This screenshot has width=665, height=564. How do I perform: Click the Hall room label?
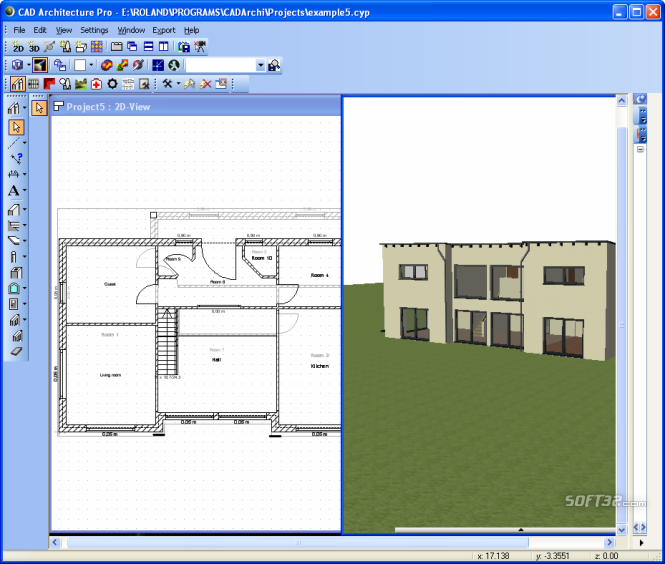pyautogui.click(x=216, y=360)
